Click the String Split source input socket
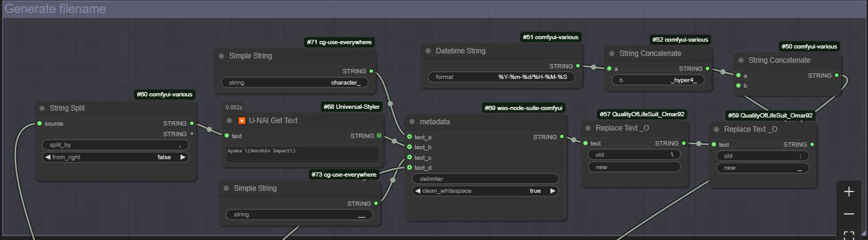This screenshot has height=240, width=868. pyautogui.click(x=39, y=124)
